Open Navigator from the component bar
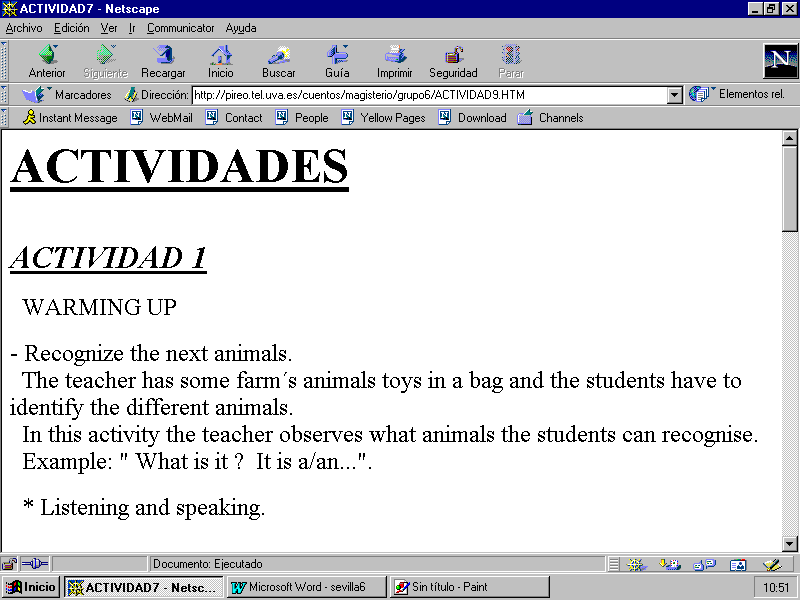Viewport: 800px width, 600px height. [636, 564]
